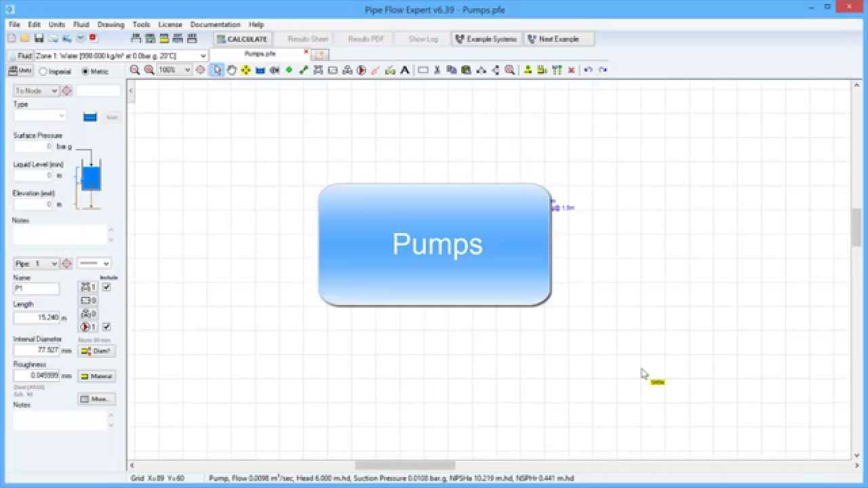Screen dimensions: 868x488
Task: Click the Example Systems button
Action: [487, 39]
